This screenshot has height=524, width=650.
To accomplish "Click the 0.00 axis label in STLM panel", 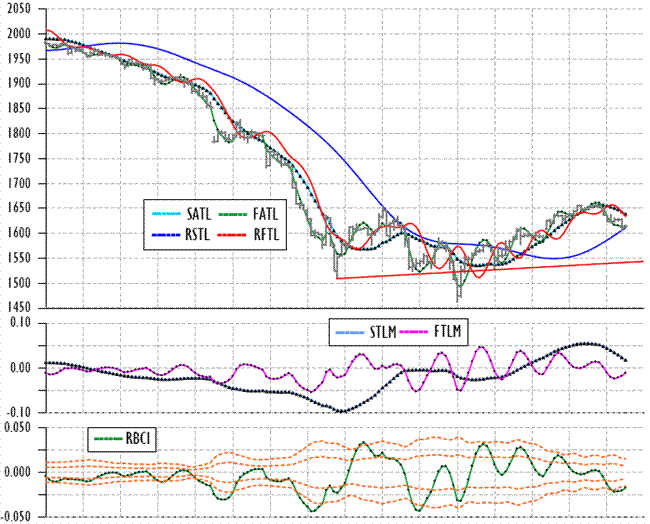I will click(x=21, y=368).
